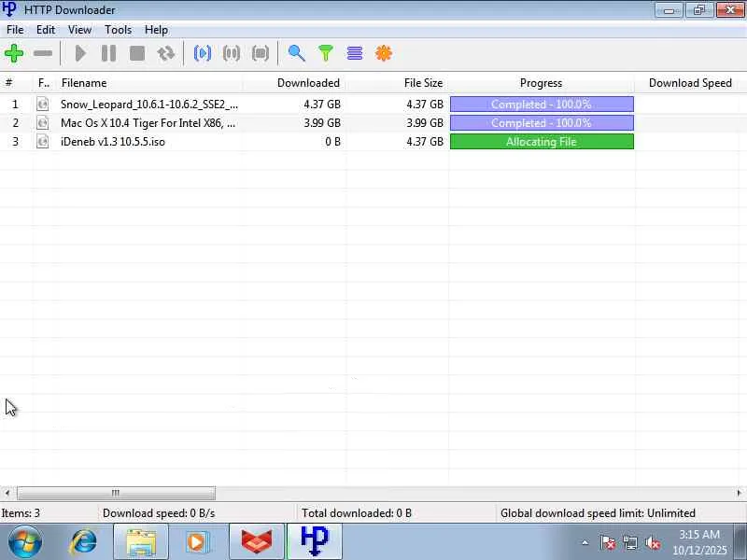This screenshot has height=560, width=747.
Task: Click Global download speed limit: Unlimited
Action: click(x=598, y=513)
